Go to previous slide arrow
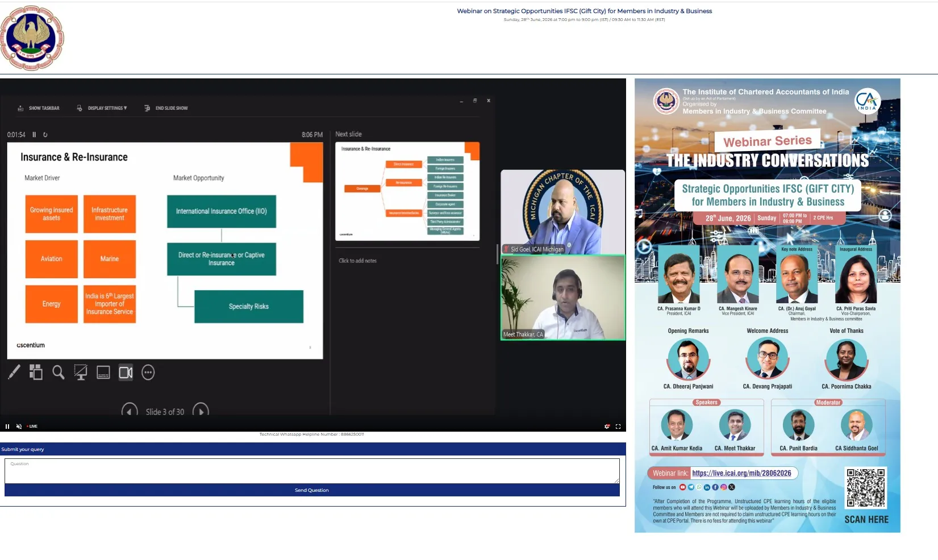Screen dimensions: 938x560 130,411
